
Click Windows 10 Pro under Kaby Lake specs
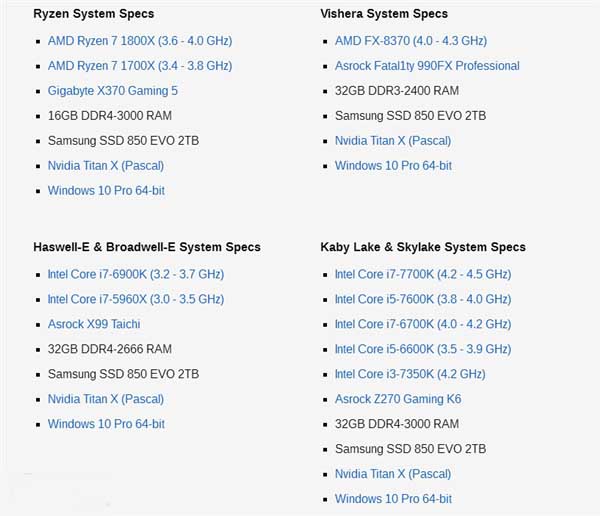393,499
